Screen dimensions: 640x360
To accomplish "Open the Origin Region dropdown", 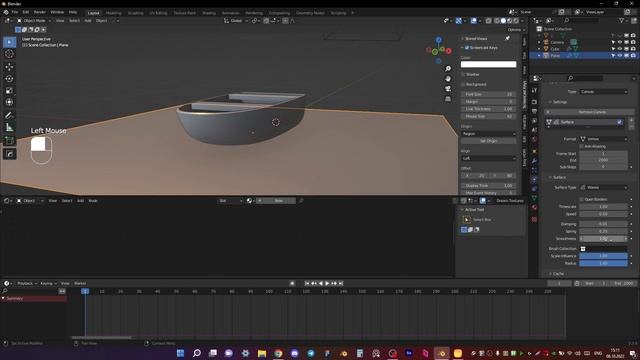I will [489, 134].
